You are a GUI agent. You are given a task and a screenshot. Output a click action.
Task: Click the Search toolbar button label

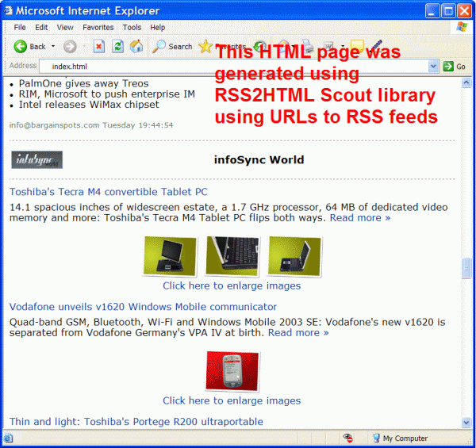pos(180,47)
